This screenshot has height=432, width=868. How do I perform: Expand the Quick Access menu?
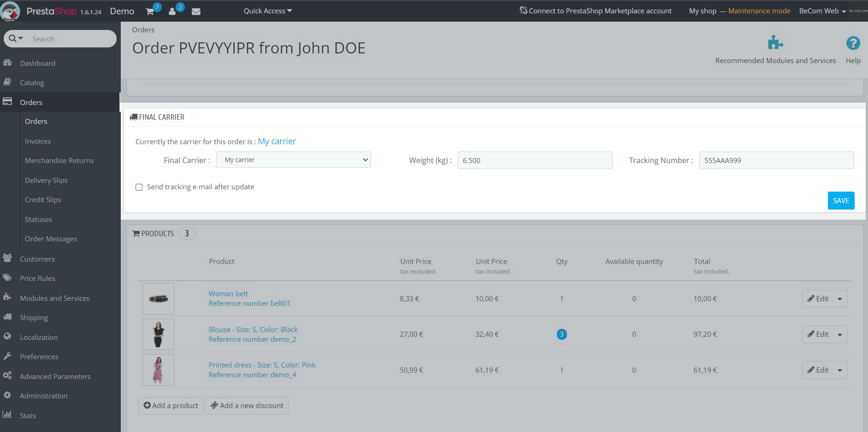pyautogui.click(x=267, y=11)
